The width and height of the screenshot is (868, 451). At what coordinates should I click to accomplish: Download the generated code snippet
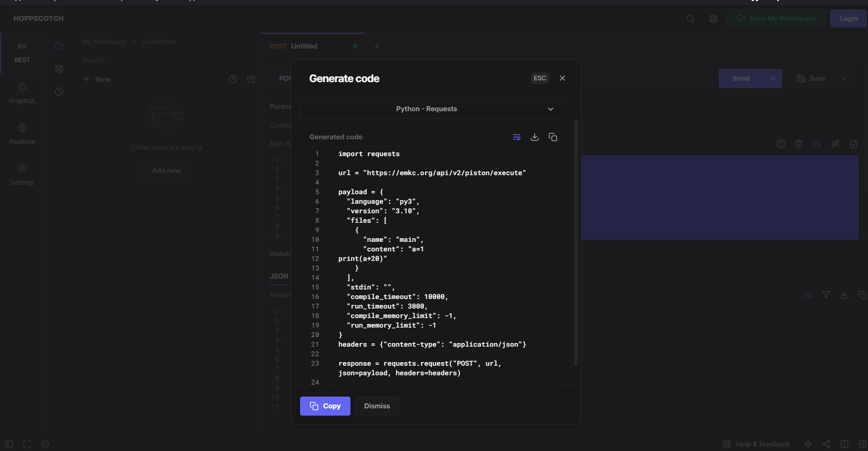[534, 137]
